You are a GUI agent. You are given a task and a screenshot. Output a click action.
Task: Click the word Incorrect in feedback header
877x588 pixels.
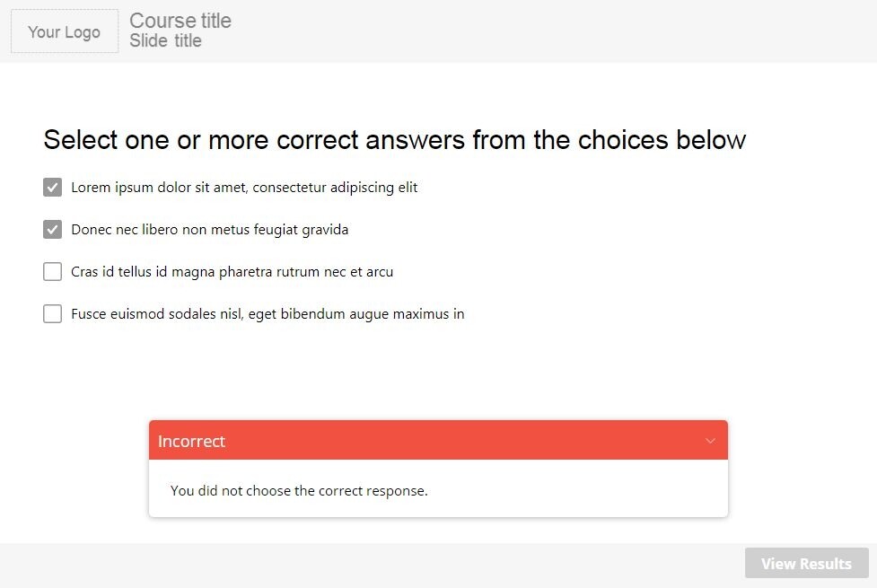[191, 442]
